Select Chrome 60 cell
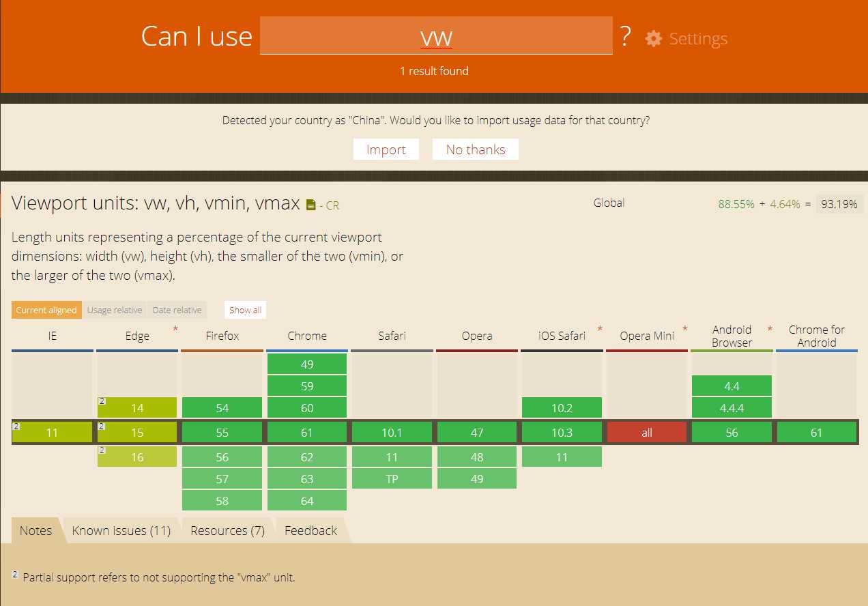Image resolution: width=868 pixels, height=606 pixels. point(307,408)
